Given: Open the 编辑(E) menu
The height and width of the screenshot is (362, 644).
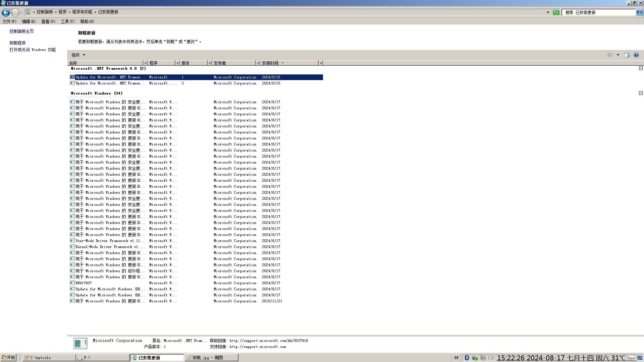Looking at the screenshot, I should [x=29, y=21].
